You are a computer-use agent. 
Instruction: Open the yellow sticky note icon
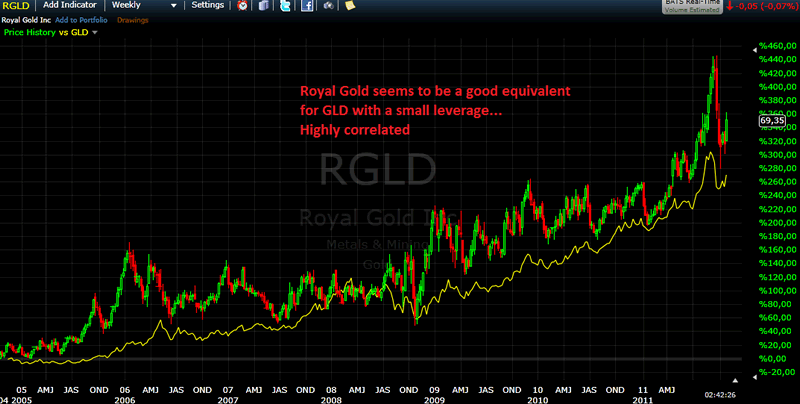pos(349,5)
